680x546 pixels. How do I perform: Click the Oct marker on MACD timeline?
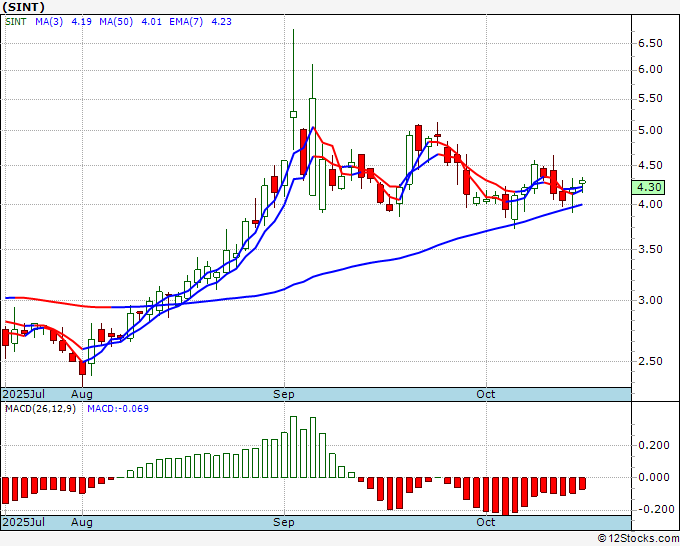(485, 522)
